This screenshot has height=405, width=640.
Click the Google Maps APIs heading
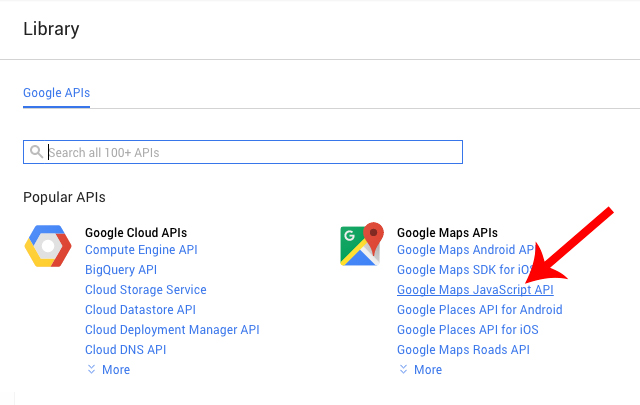[x=447, y=233]
